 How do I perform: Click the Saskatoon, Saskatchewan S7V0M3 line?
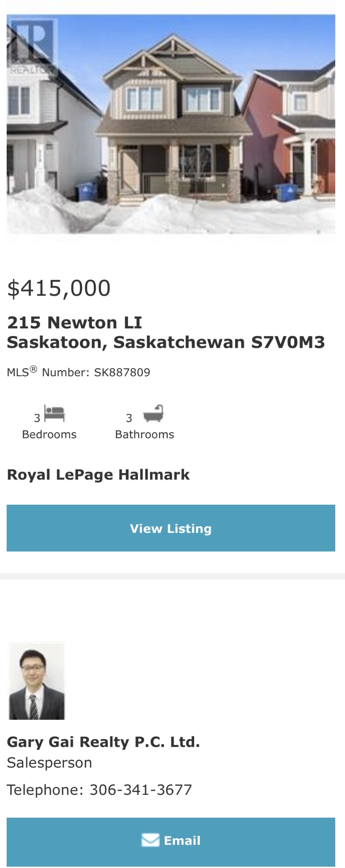point(166,342)
